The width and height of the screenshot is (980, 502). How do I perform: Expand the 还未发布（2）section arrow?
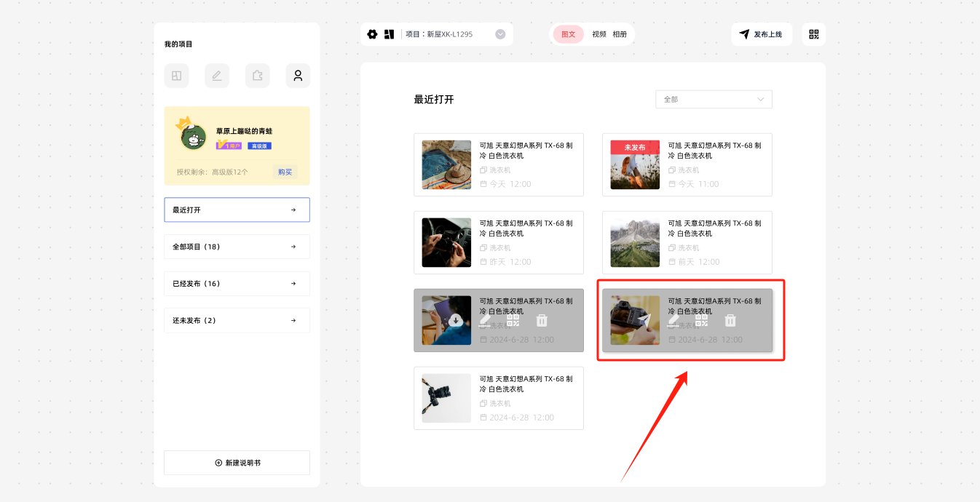293,320
